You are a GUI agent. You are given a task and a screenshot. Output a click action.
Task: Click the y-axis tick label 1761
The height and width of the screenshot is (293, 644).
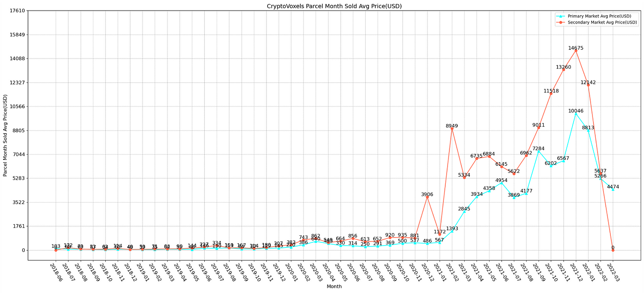click(x=19, y=226)
